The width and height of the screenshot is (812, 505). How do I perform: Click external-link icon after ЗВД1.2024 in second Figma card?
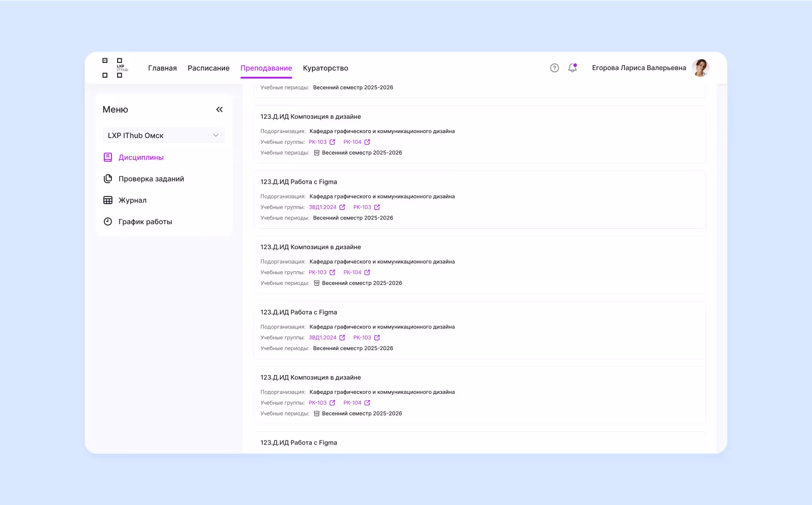342,338
